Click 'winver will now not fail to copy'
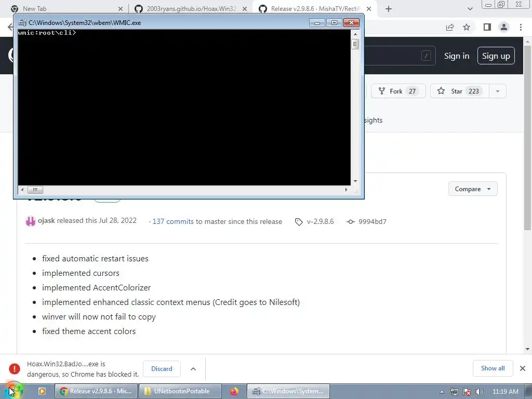Image resolution: width=532 pixels, height=399 pixels. coord(99,317)
